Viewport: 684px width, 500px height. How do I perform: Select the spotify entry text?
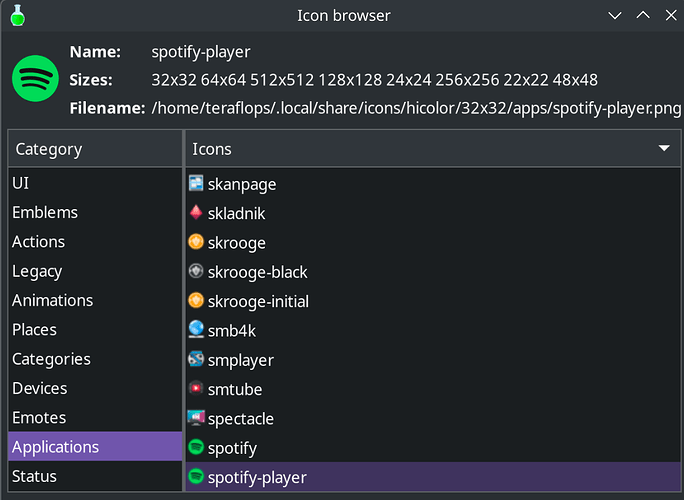click(232, 448)
